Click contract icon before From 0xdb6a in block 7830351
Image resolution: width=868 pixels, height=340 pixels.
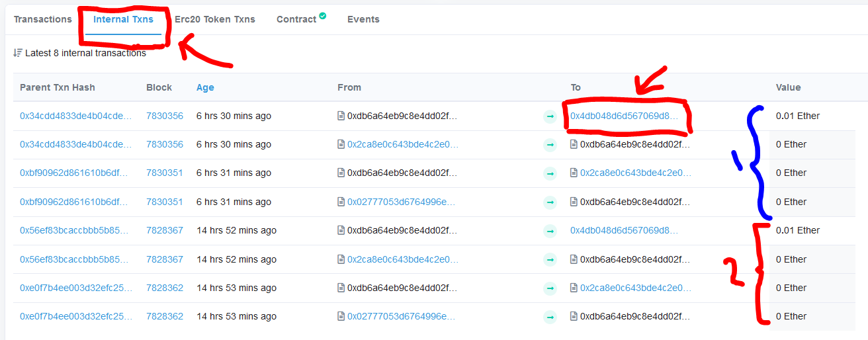(341, 173)
